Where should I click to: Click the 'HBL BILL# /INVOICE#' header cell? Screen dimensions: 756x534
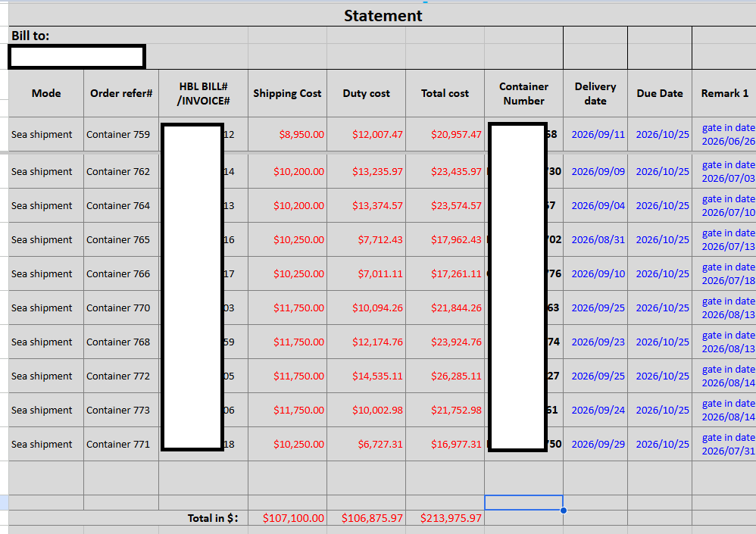(x=204, y=93)
